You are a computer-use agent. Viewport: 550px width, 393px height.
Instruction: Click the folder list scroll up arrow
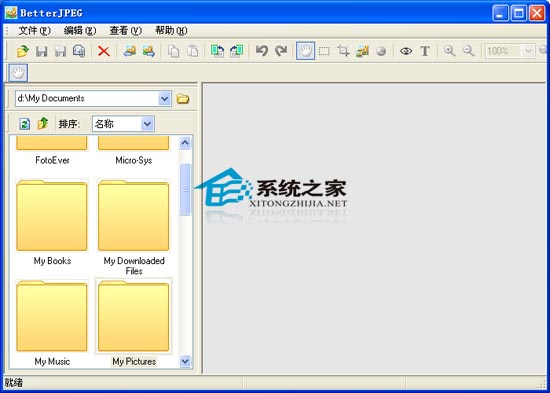[185, 143]
